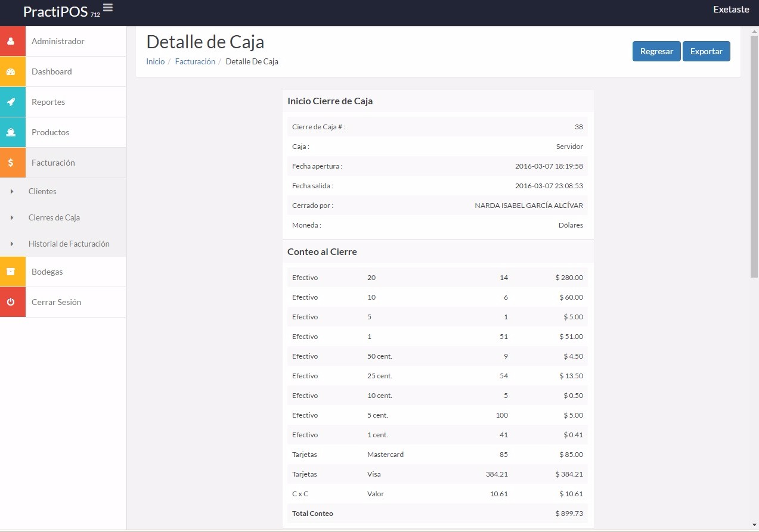The width and height of the screenshot is (759, 532).
Task: Open the Administrador menu item
Action: [58, 41]
